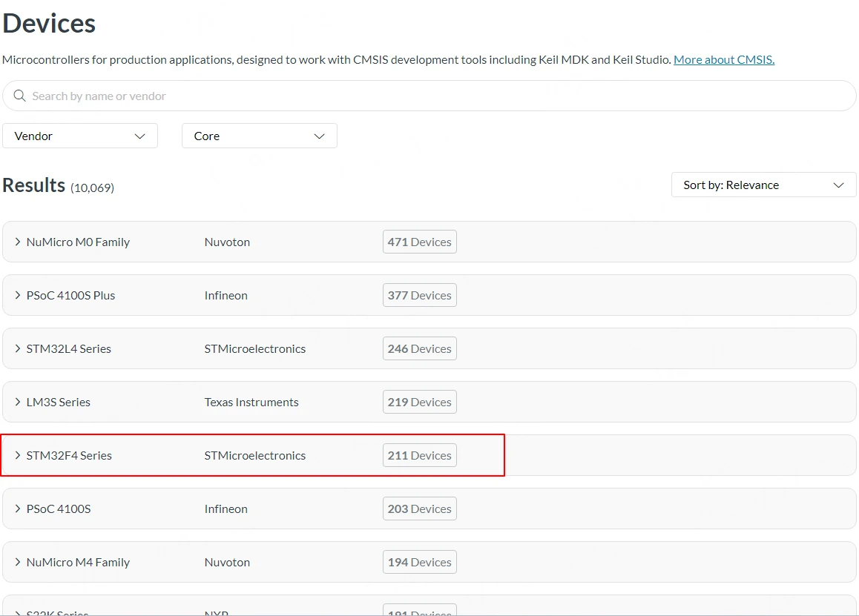Click the 377 Devices badge
859x616 pixels.
pos(419,296)
